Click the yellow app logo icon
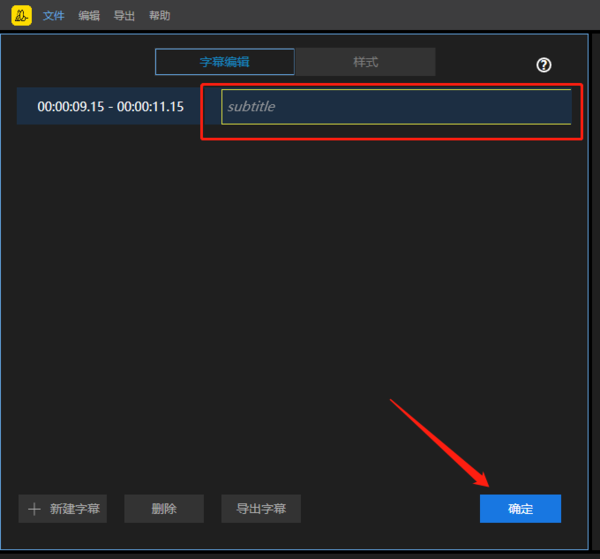This screenshot has height=559, width=600. coord(21,16)
